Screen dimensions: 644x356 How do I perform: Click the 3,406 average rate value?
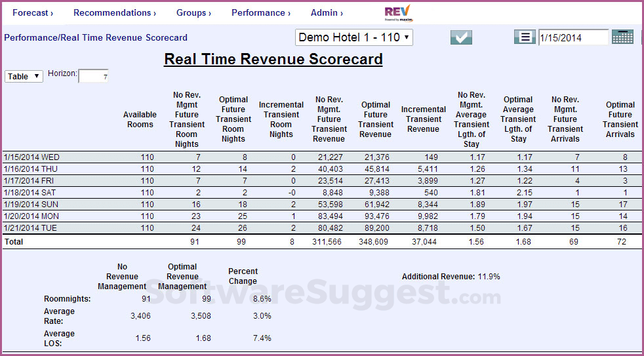tap(141, 316)
